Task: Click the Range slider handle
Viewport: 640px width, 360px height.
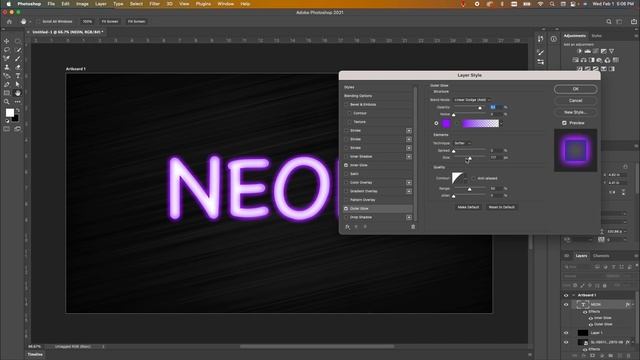Action: (469, 189)
